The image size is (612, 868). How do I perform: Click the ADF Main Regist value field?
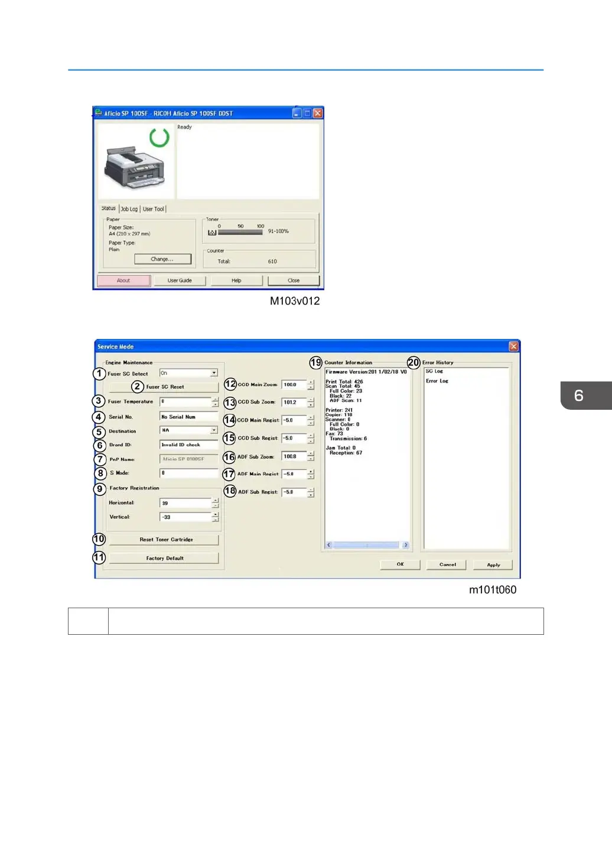(x=294, y=474)
